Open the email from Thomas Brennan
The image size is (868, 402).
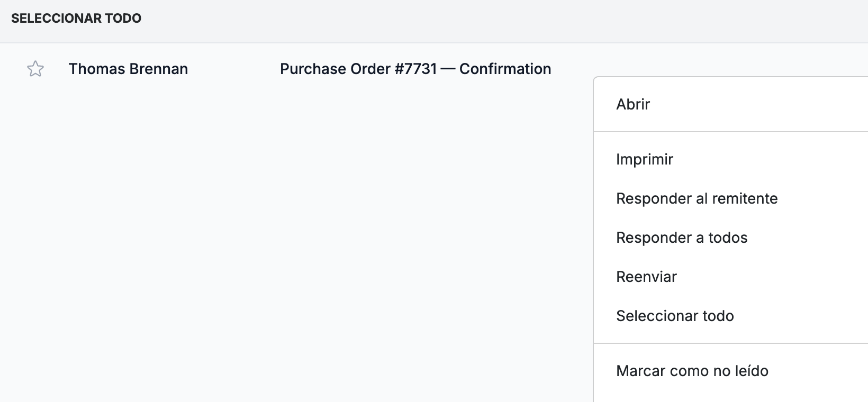[x=128, y=69]
